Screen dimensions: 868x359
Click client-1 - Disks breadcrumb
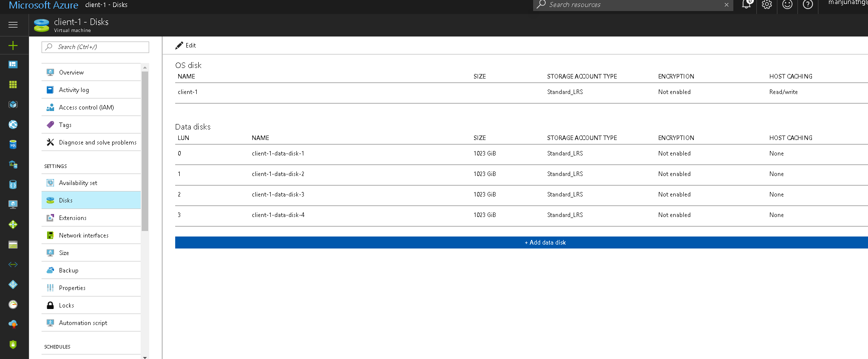coord(106,5)
